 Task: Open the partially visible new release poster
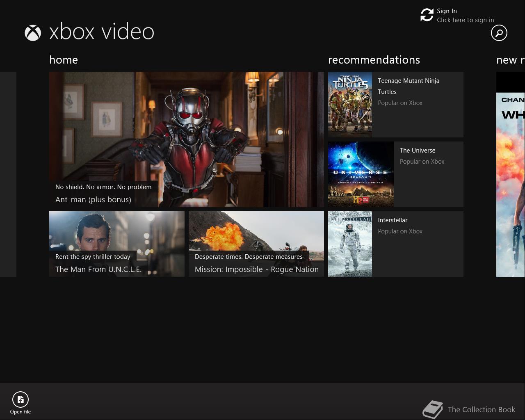point(511,174)
